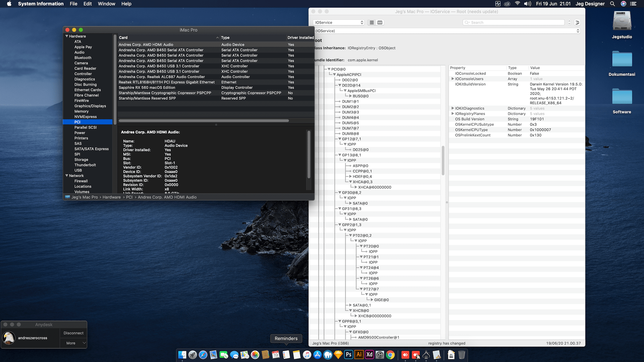The height and width of the screenshot is (362, 644).
Task: Open the More dropdown in Anydesk
Action: (74, 343)
